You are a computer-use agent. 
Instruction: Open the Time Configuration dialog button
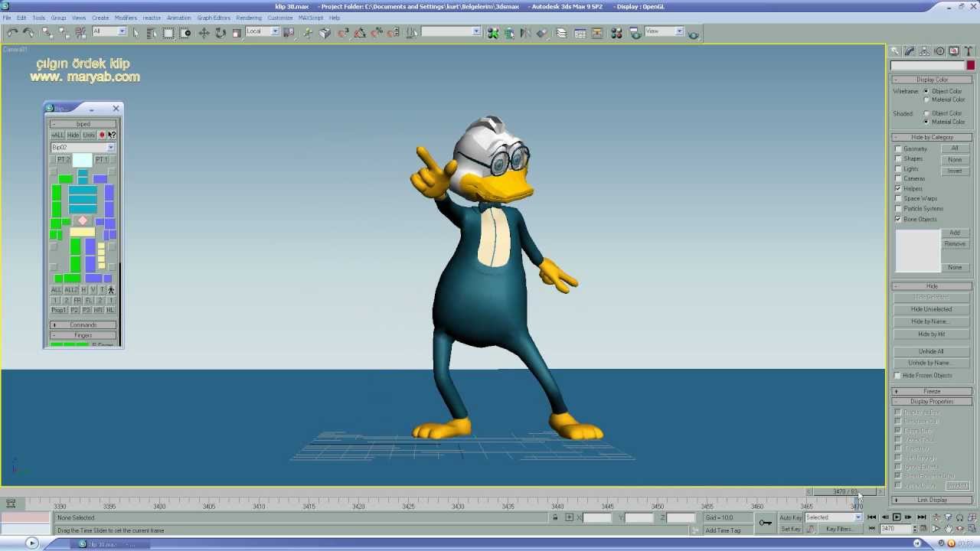coord(923,529)
